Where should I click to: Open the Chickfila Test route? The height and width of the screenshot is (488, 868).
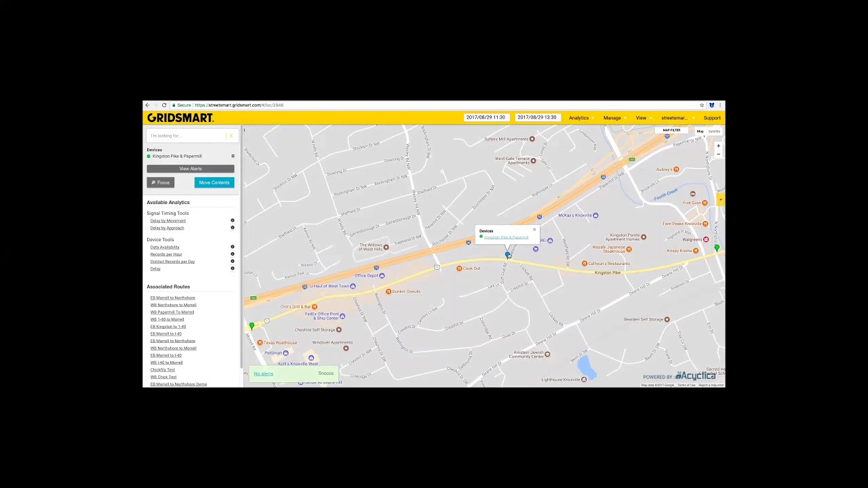[163, 369]
